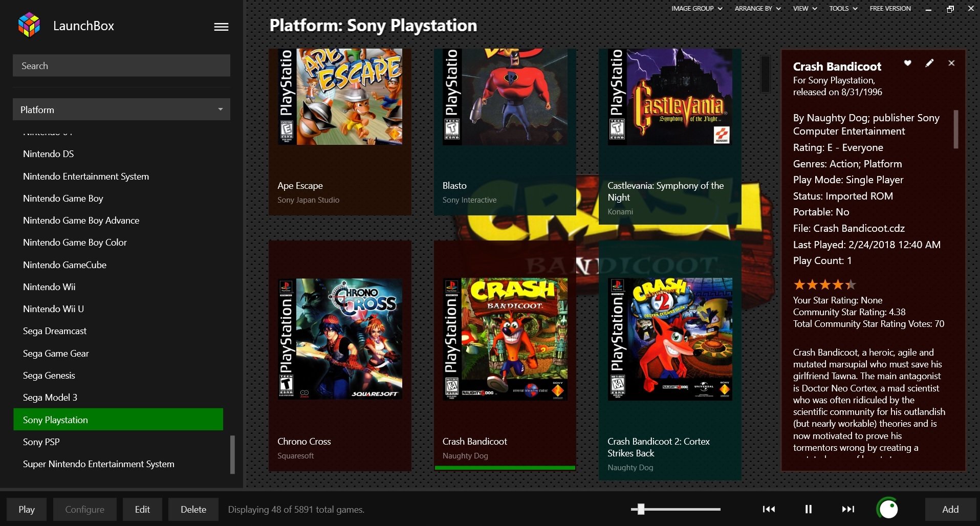Open the View menu
Screen dimensions: 980x526
point(804,9)
